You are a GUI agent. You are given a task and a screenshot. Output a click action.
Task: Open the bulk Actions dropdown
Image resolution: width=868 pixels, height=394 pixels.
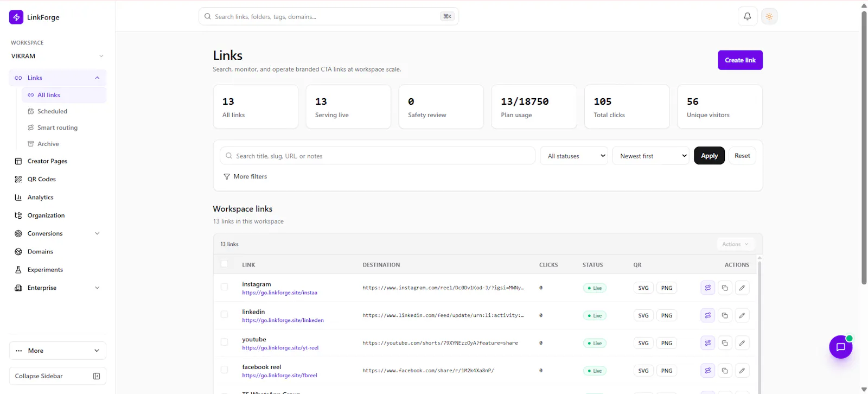(735, 244)
